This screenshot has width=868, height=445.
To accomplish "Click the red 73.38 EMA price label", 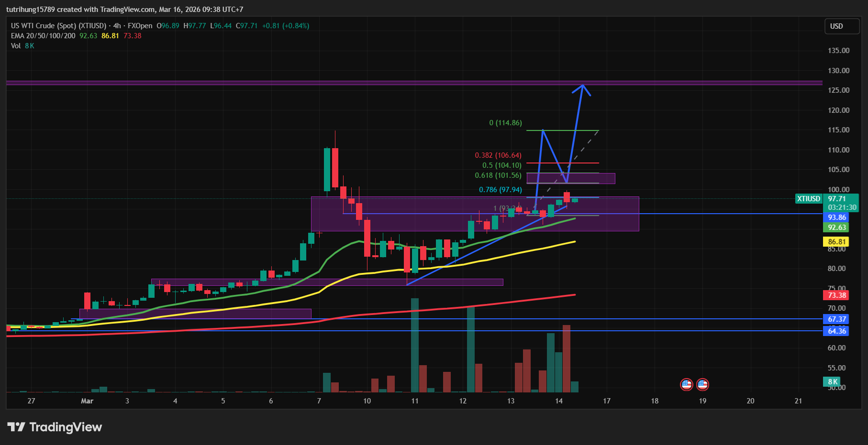I will (836, 295).
